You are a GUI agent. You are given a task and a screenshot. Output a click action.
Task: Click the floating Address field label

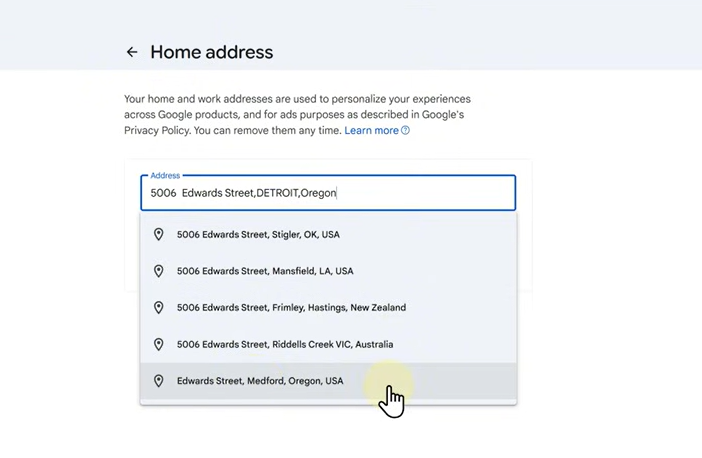(165, 176)
